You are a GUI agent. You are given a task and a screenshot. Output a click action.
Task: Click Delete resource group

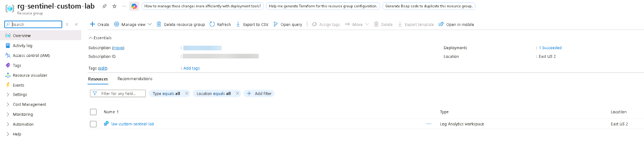click(181, 24)
